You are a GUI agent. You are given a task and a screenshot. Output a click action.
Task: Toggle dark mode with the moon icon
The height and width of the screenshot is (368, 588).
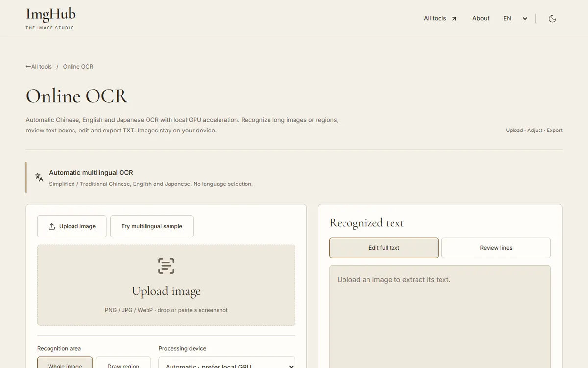tap(552, 19)
